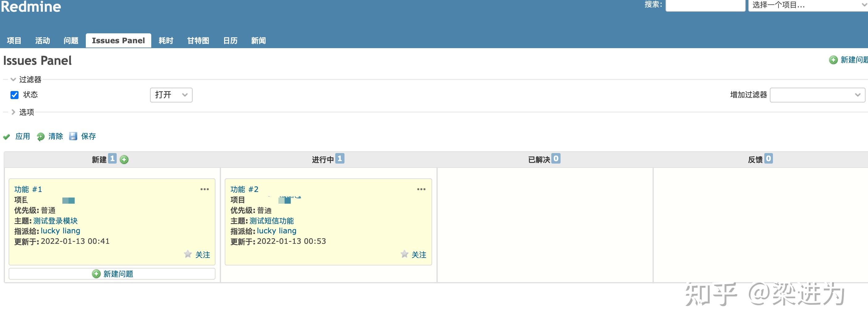This screenshot has width=868, height=329.
Task: Click the star watch icon on issue #1
Action: pyautogui.click(x=188, y=254)
